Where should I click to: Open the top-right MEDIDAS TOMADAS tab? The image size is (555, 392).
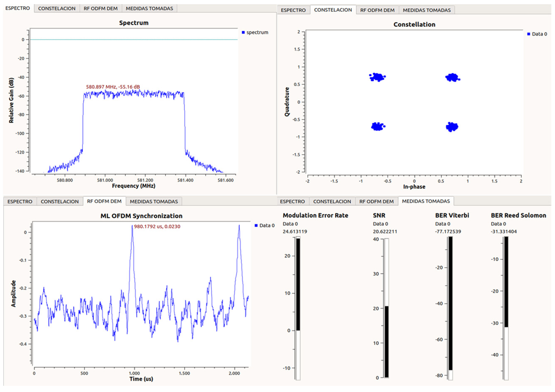click(427, 10)
